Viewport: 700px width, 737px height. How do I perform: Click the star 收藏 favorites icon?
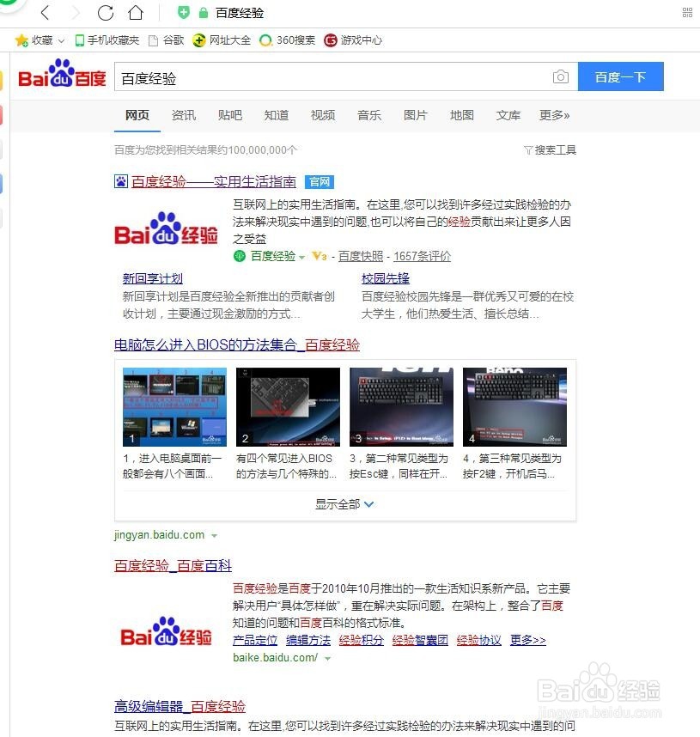point(21,40)
